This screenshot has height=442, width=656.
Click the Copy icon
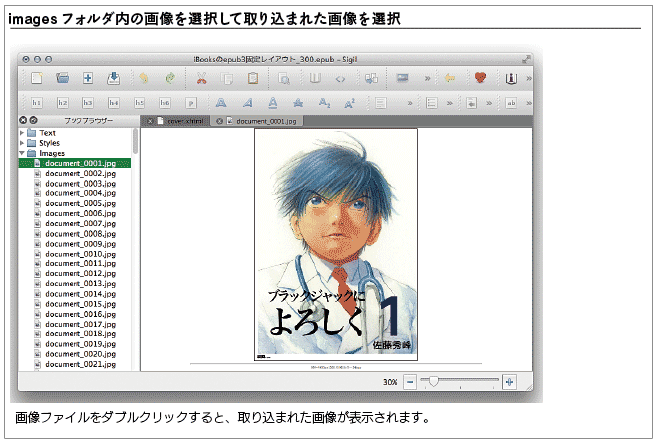click(x=227, y=78)
